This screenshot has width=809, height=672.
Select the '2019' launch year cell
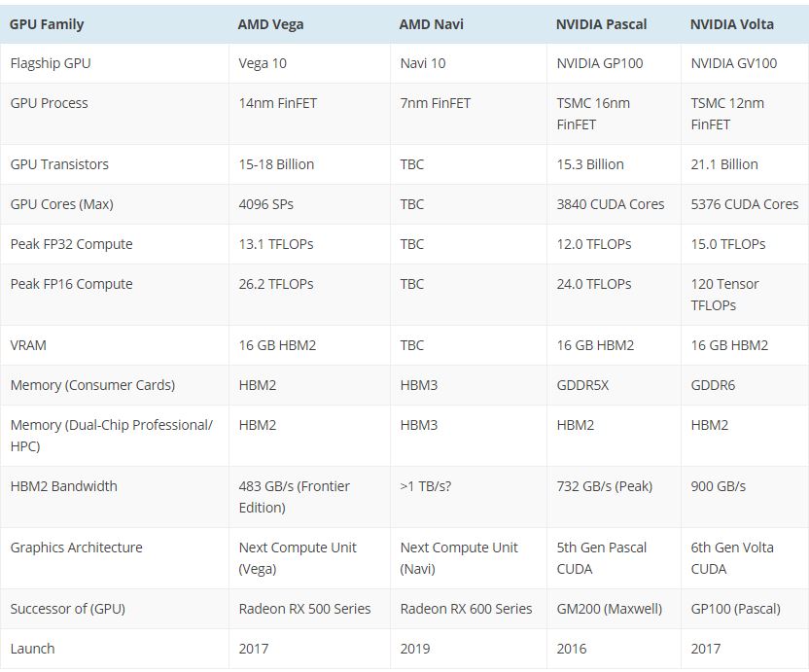tap(415, 649)
